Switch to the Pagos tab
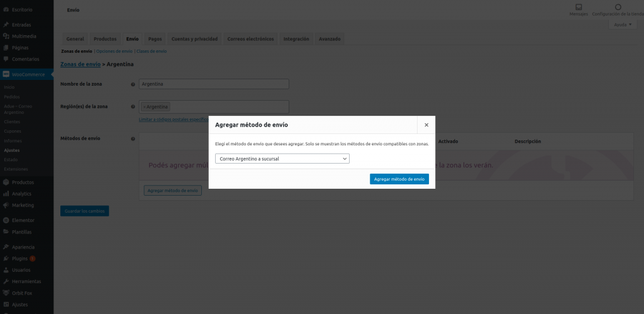This screenshot has height=314, width=644. (x=155, y=39)
